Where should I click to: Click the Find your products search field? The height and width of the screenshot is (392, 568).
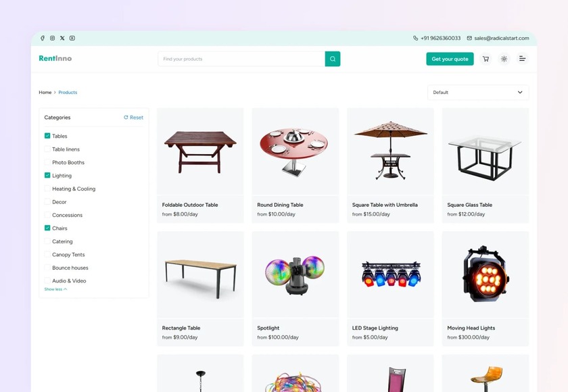241,59
